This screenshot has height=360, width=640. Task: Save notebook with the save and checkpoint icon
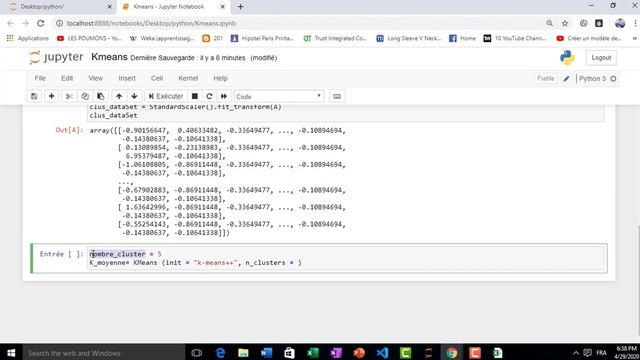click(x=34, y=96)
